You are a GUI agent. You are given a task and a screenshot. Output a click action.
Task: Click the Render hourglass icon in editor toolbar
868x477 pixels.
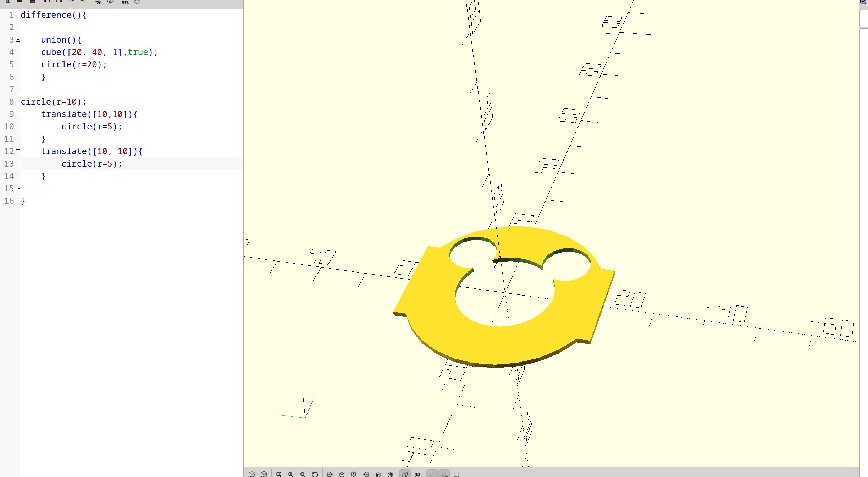[110, 2]
